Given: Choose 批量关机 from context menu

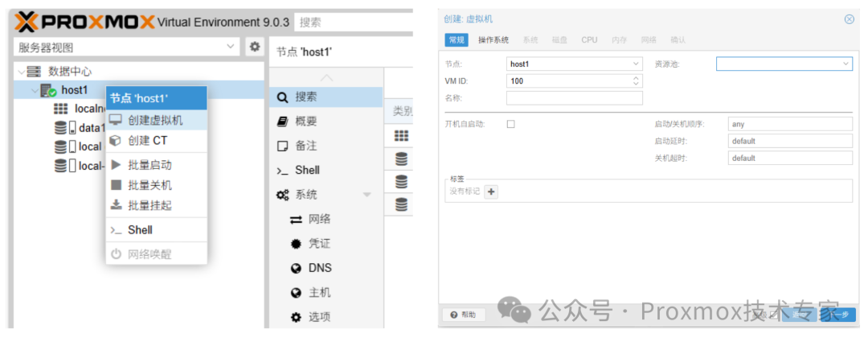Looking at the screenshot, I should 157,185.
